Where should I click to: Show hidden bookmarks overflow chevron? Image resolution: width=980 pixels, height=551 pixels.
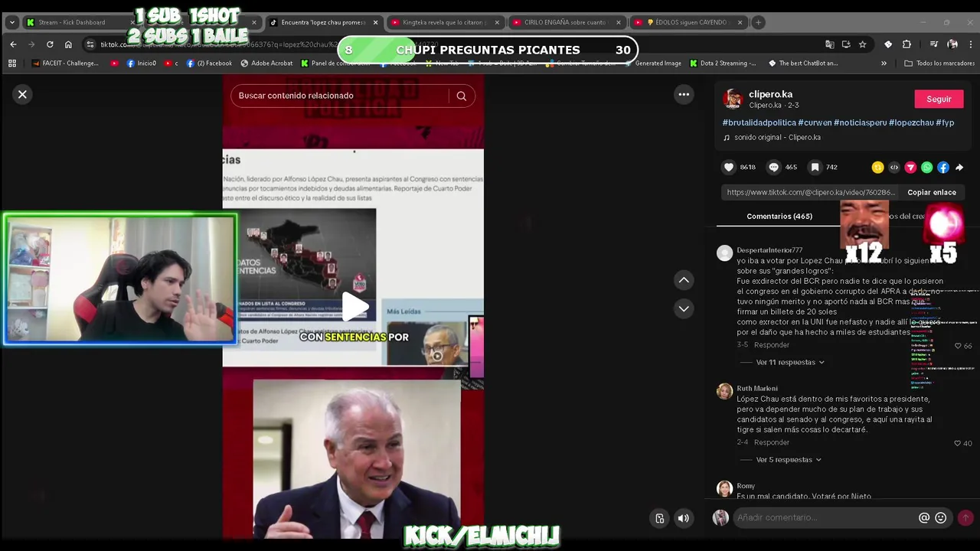pyautogui.click(x=884, y=64)
